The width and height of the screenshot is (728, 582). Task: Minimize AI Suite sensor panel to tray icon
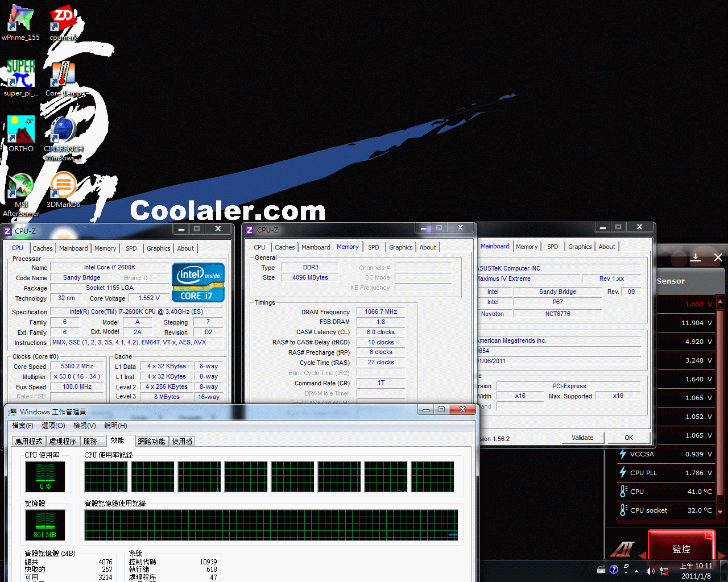click(696, 257)
